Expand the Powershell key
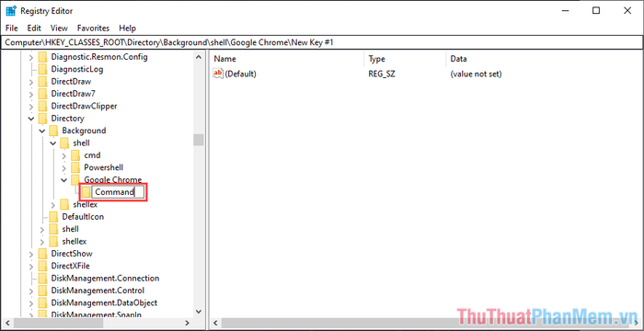The width and height of the screenshot is (644, 331). [x=63, y=168]
